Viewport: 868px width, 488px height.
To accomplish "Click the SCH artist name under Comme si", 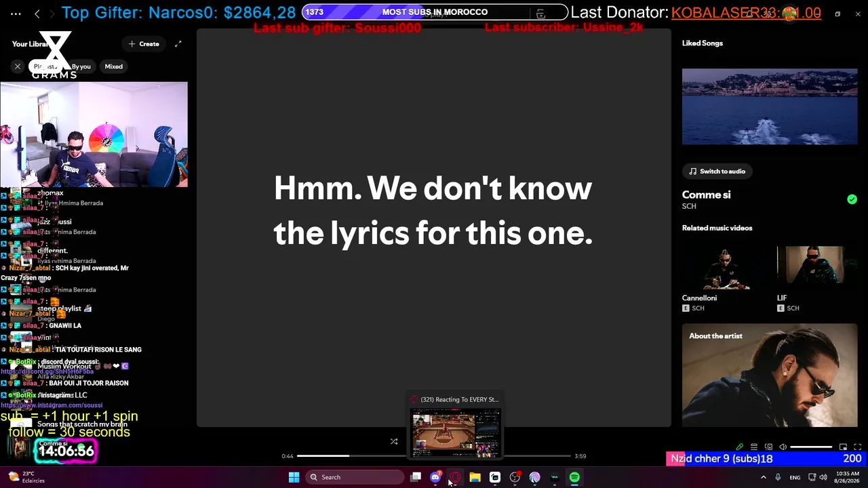I will click(689, 206).
